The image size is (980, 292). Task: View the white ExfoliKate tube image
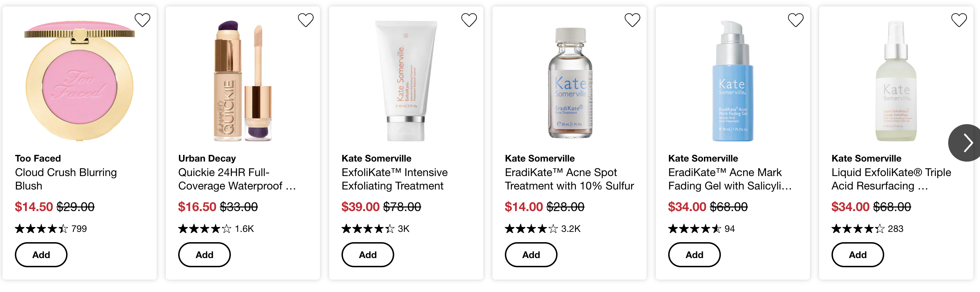tap(406, 81)
